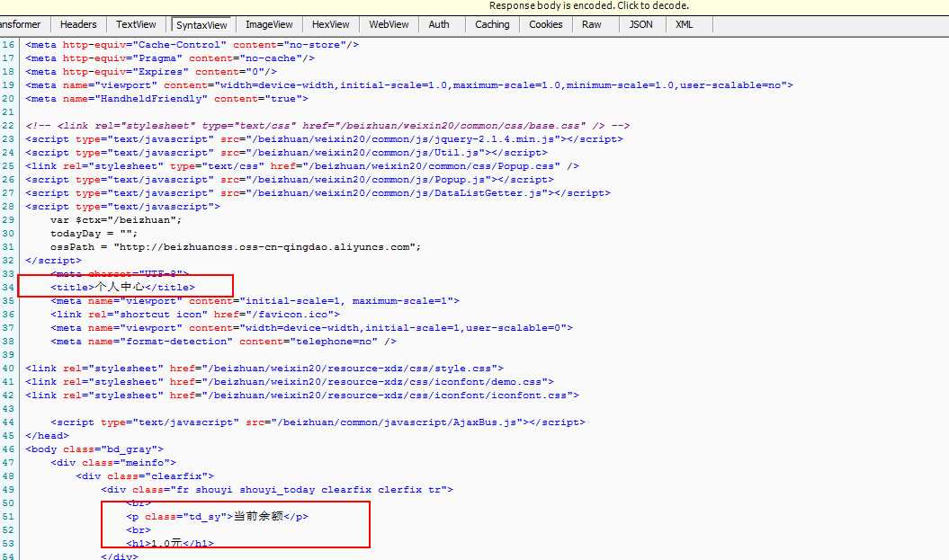This screenshot has height=560, width=949.
Task: Click the iconfont.css link line
Action: click(302, 395)
